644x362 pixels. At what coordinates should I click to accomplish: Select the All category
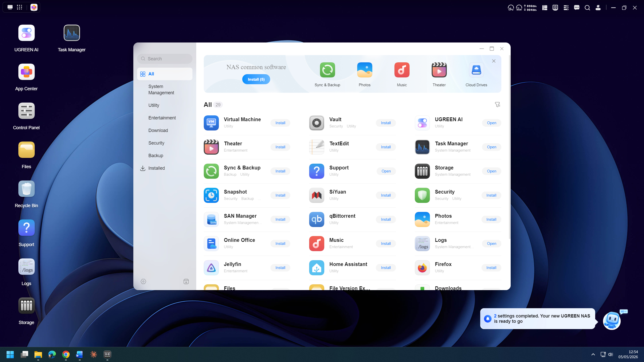(x=165, y=74)
